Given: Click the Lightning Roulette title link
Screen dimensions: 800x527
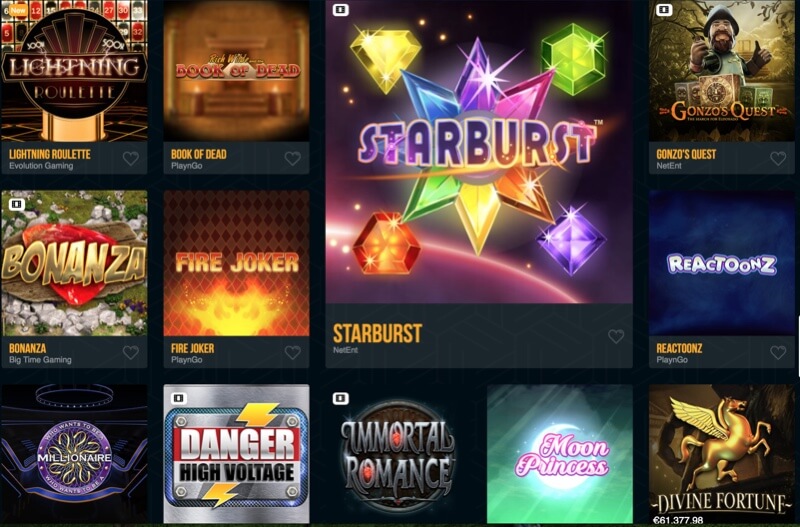Looking at the screenshot, I should (50, 154).
